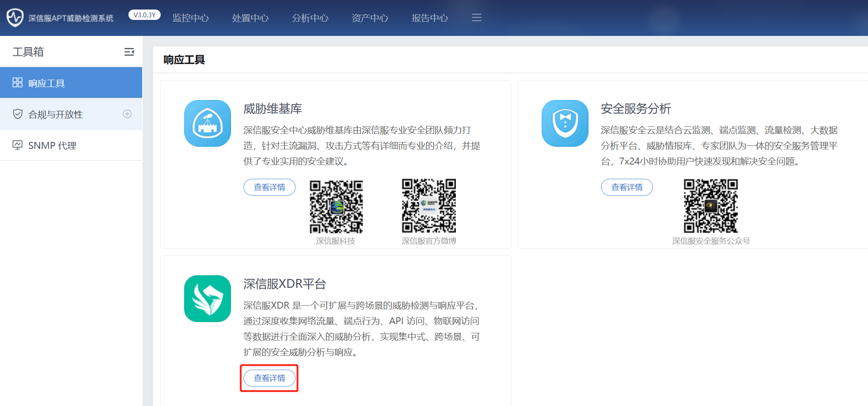
Task: Click the green 深信服XDR平台 app icon
Action: [x=207, y=299]
